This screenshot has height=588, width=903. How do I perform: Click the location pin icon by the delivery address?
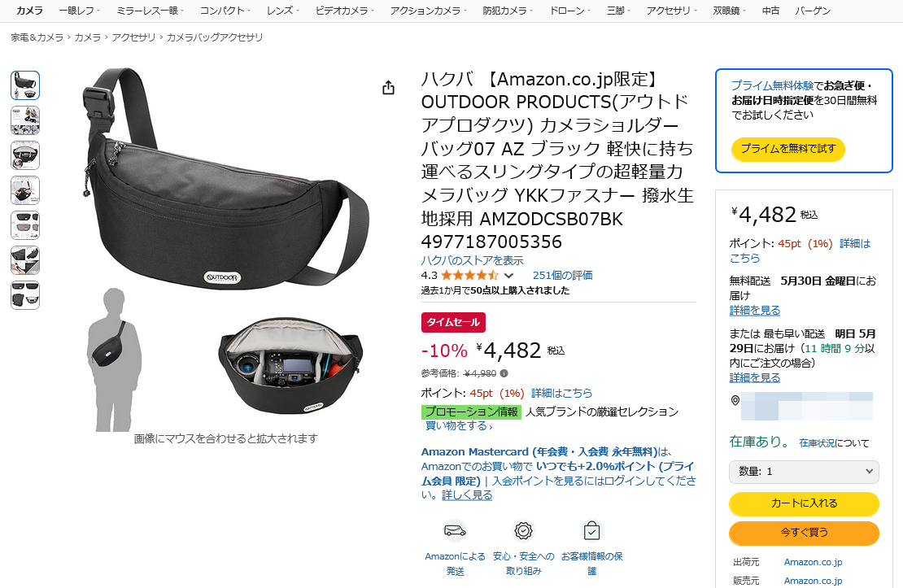click(x=735, y=400)
